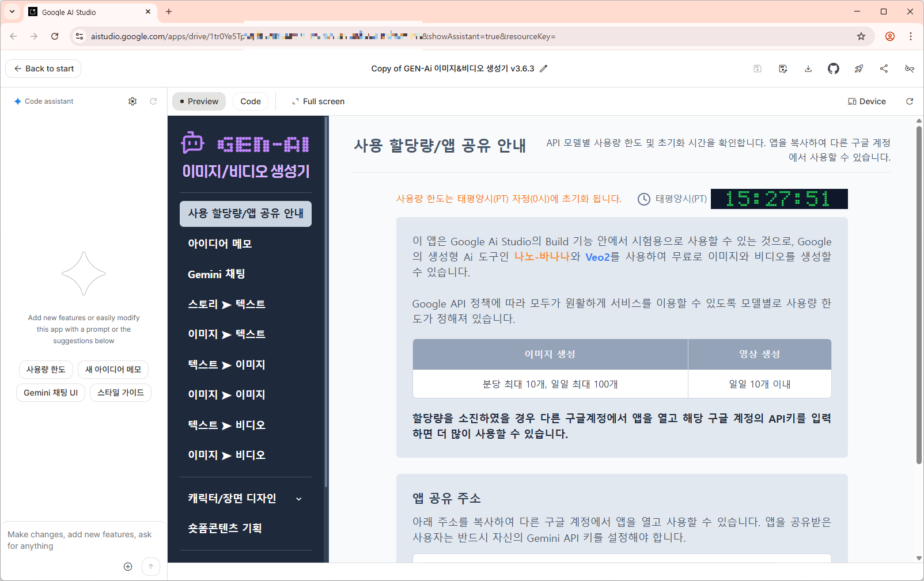Open a new browser tab
Image resolution: width=924 pixels, height=581 pixels.
click(169, 12)
